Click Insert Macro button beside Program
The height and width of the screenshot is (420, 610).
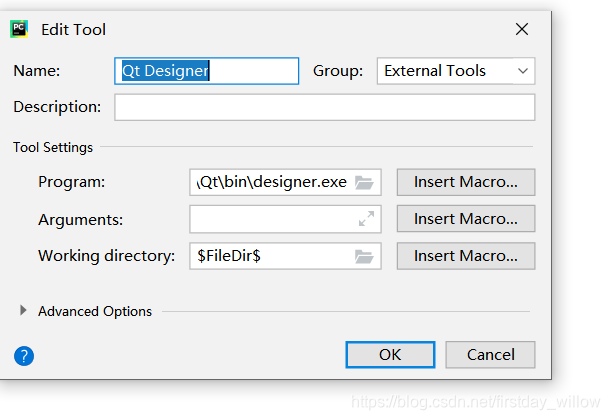pos(466,182)
